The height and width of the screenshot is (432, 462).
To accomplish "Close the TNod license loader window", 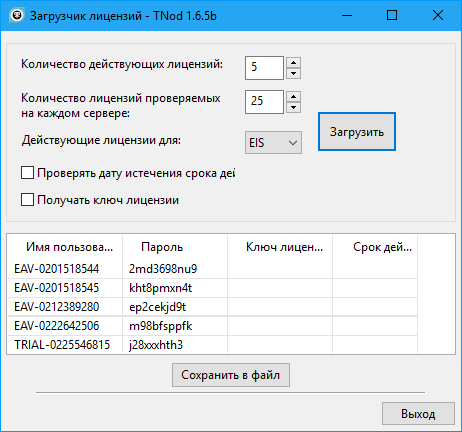I will point(438,15).
